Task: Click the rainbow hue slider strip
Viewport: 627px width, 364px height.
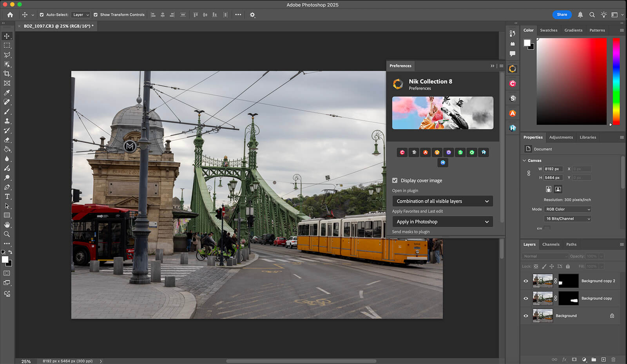Action: 616,81
